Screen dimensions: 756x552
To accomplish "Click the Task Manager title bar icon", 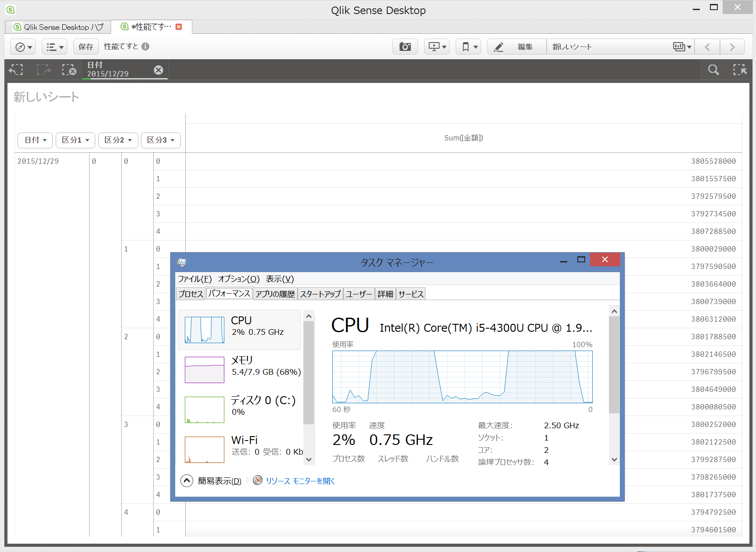I will coord(182,262).
